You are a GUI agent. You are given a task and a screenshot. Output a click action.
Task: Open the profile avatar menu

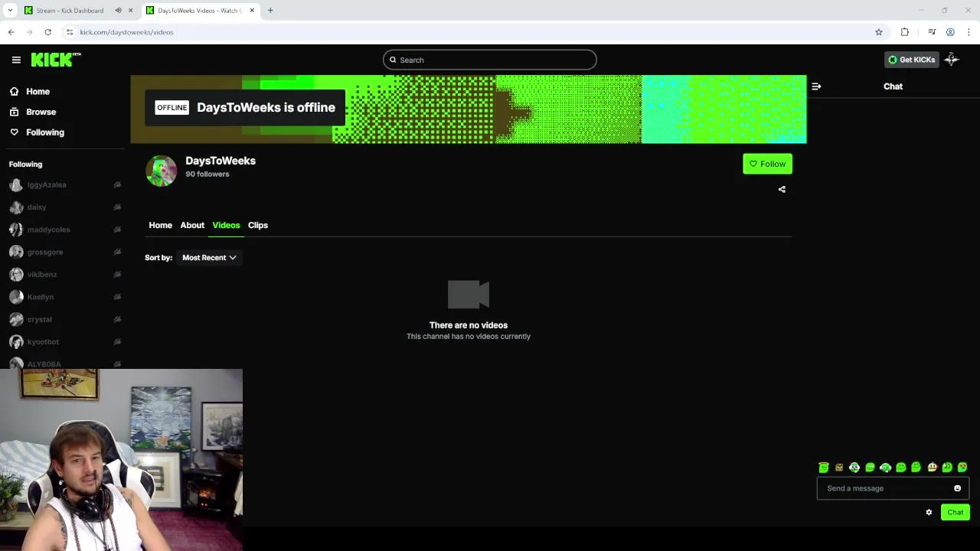coord(952,60)
